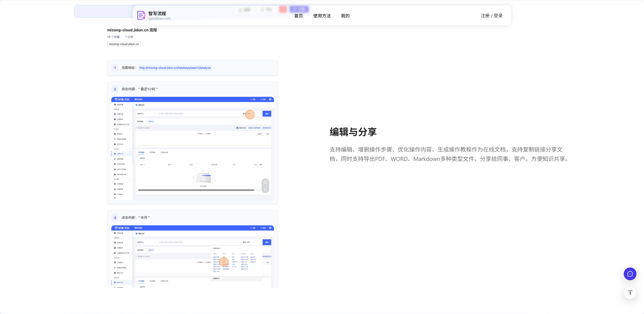Click the paragraph beginning 支持编辑、增删操作步骤
This screenshot has height=314, width=644.
tap(450, 154)
